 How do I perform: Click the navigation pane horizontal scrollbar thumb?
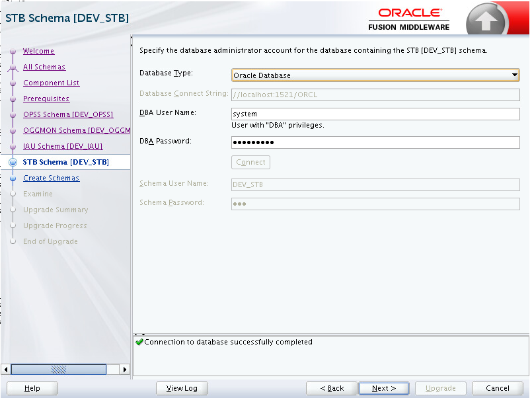pyautogui.click(x=59, y=369)
